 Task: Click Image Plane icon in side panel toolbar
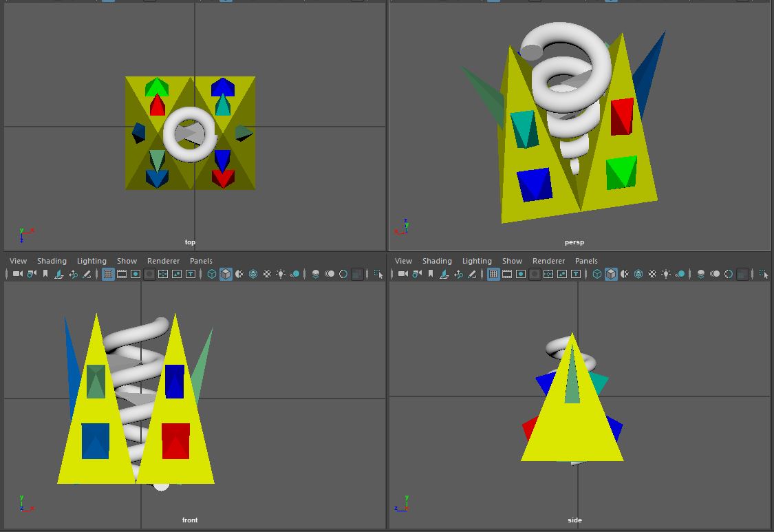click(444, 274)
